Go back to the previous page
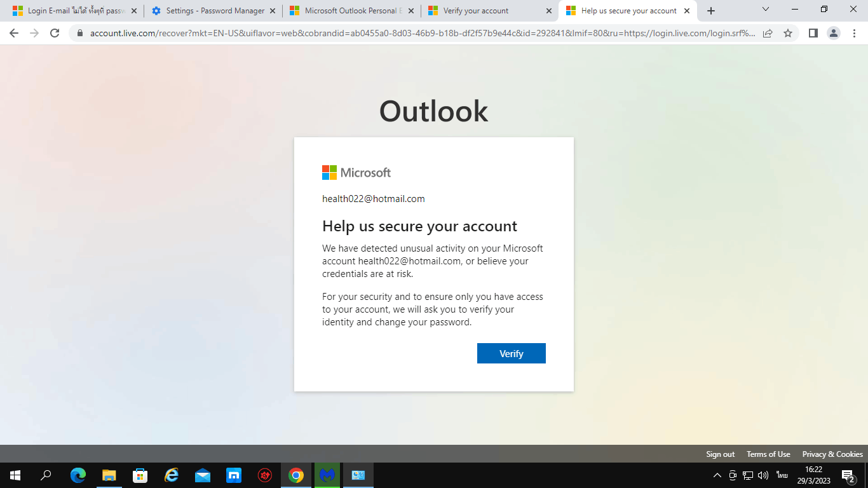This screenshot has height=488, width=868. click(x=14, y=33)
